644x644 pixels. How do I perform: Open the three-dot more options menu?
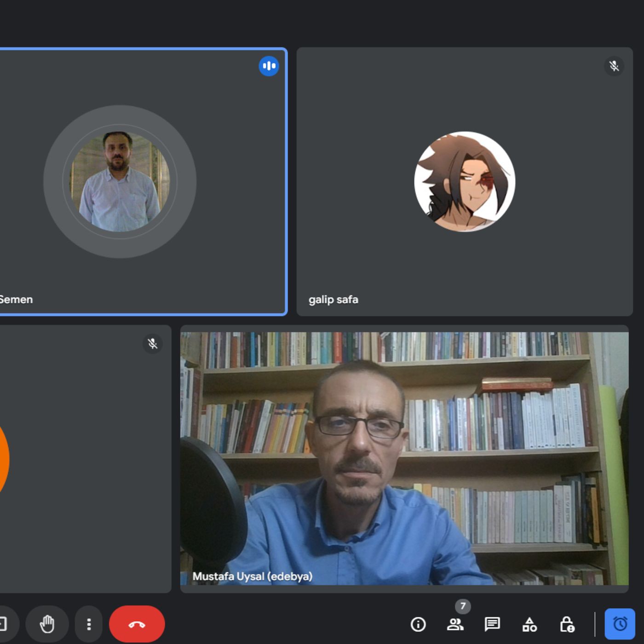[89, 624]
